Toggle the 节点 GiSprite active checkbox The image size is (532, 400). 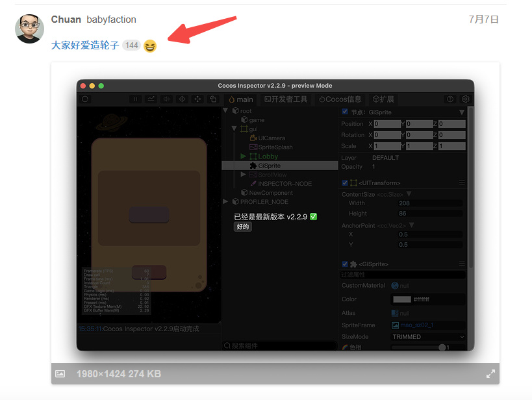point(345,112)
